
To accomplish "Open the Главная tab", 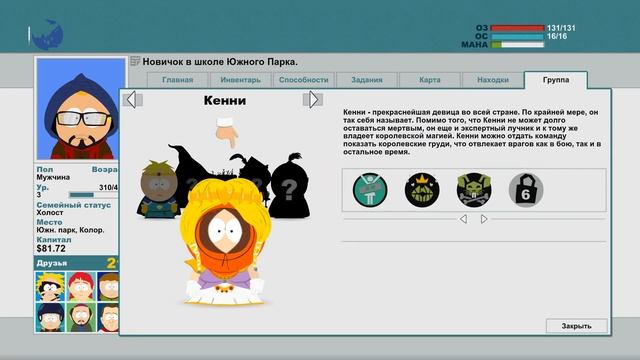I will [178, 80].
